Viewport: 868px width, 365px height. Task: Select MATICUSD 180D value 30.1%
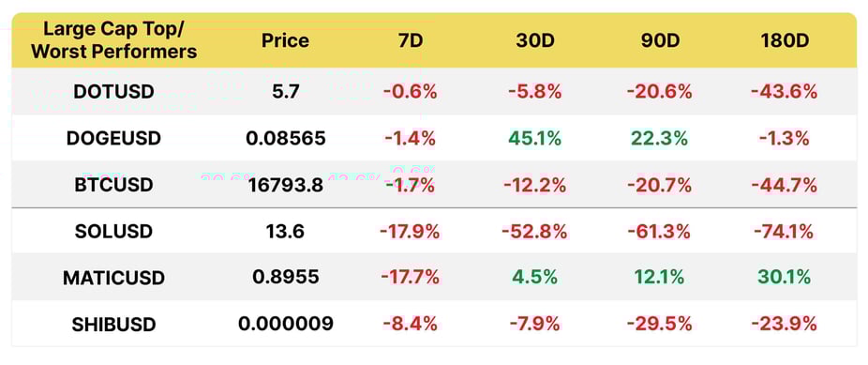coord(785,277)
